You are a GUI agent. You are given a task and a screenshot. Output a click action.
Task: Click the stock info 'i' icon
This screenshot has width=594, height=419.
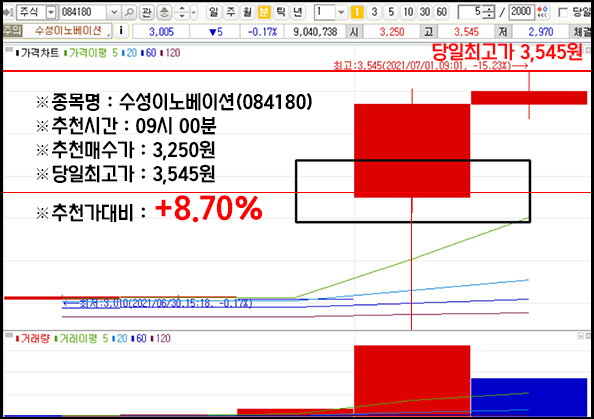(121, 31)
